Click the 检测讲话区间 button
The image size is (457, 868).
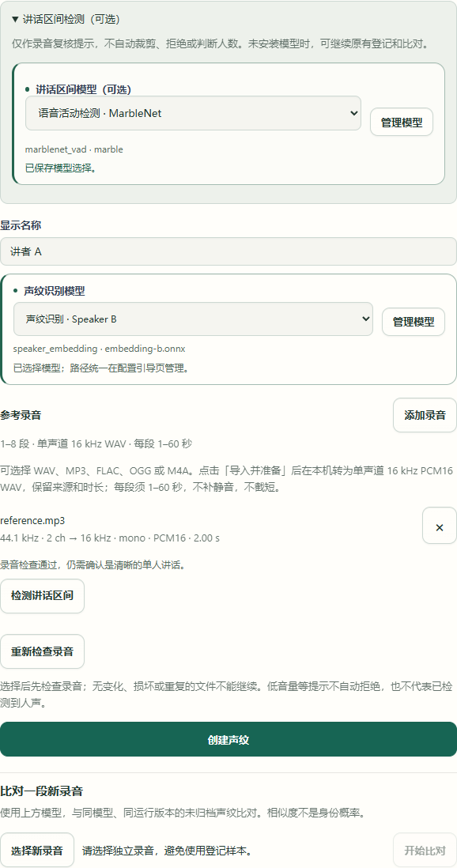[42, 595]
